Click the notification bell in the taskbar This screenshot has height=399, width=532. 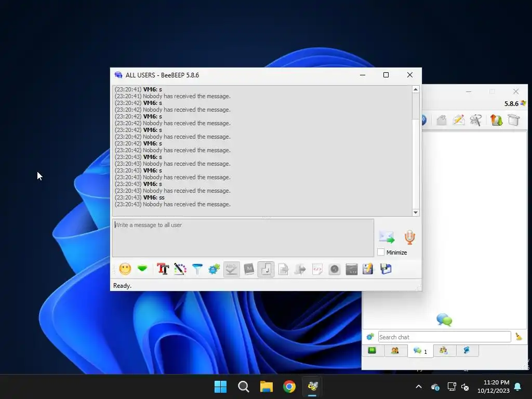point(518,387)
